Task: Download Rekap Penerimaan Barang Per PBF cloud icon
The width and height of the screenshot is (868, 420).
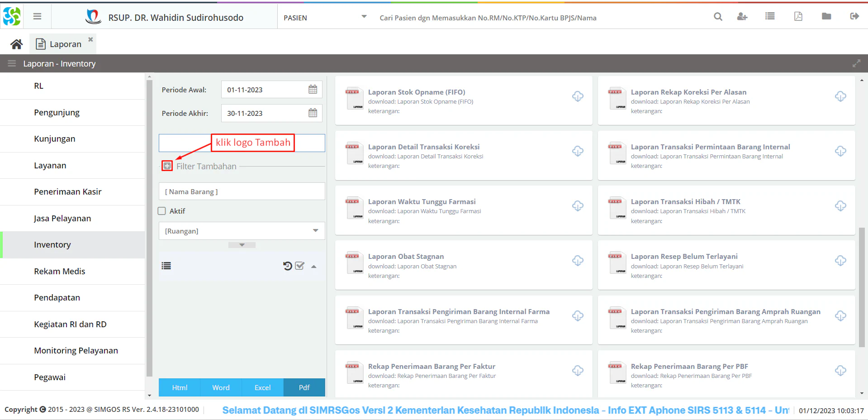Action: point(840,370)
